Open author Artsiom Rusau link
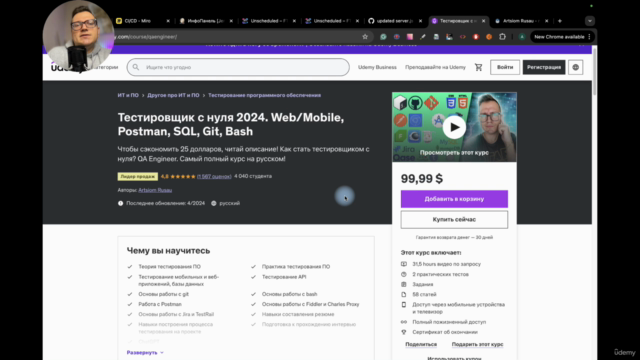Viewport: 640px width, 360px height. coord(155,190)
